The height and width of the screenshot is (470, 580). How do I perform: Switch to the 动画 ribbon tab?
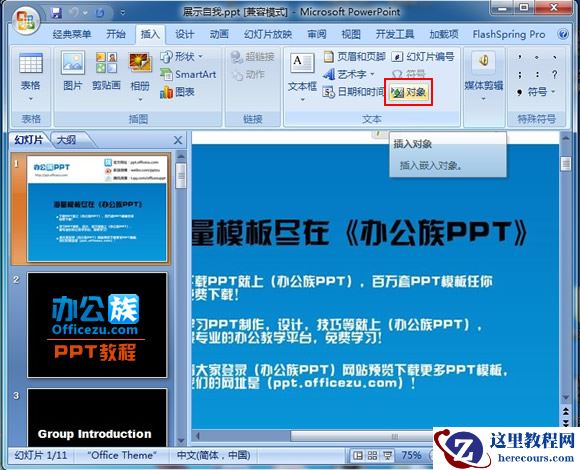(x=219, y=34)
